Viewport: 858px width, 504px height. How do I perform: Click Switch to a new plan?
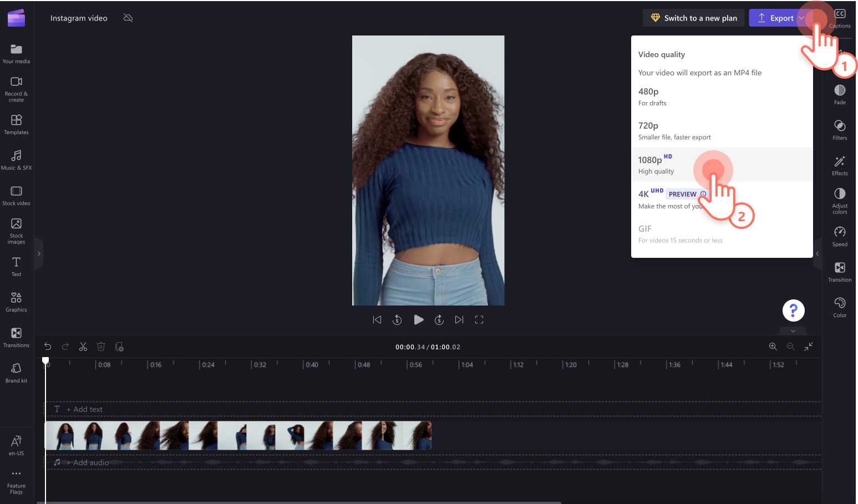[x=693, y=18]
